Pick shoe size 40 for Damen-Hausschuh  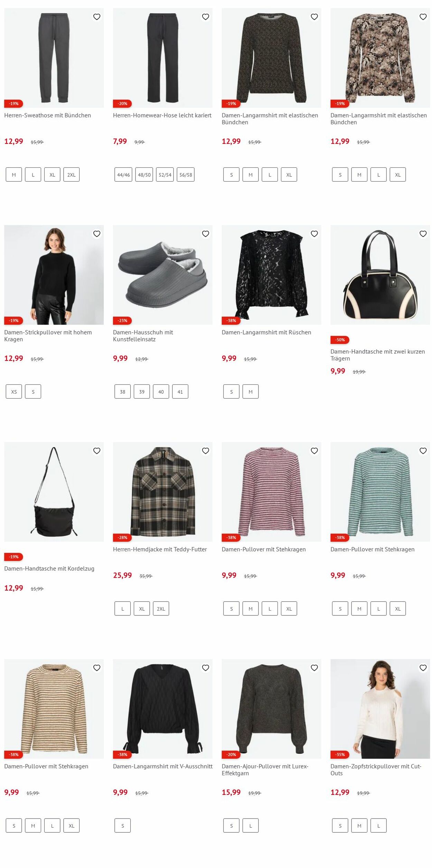tap(161, 392)
